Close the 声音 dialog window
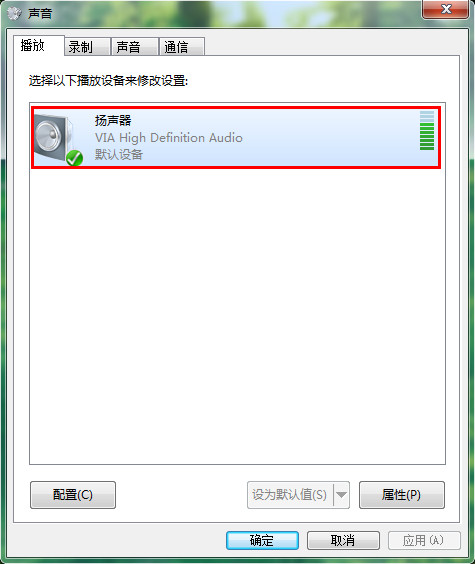 (446, 9)
